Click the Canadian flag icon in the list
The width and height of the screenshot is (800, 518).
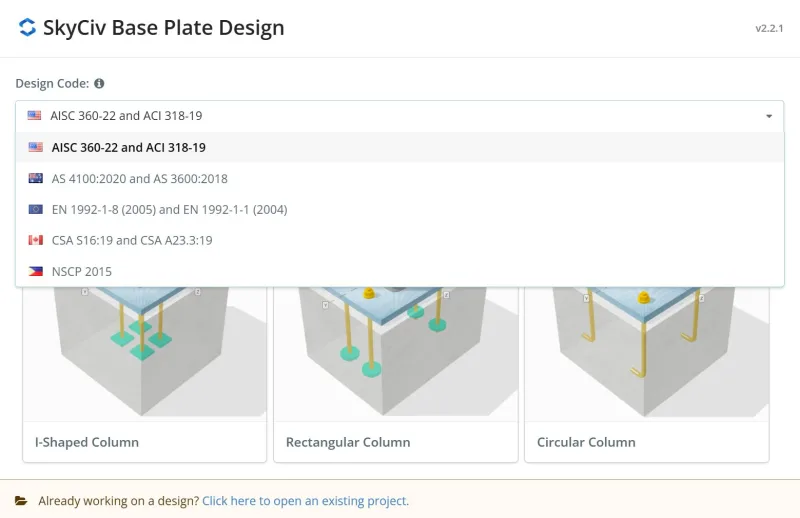[36, 241]
